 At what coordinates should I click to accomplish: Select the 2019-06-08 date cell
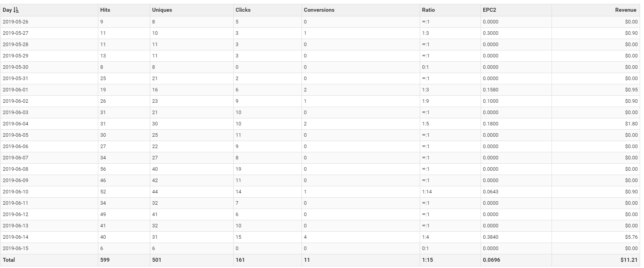(x=16, y=169)
